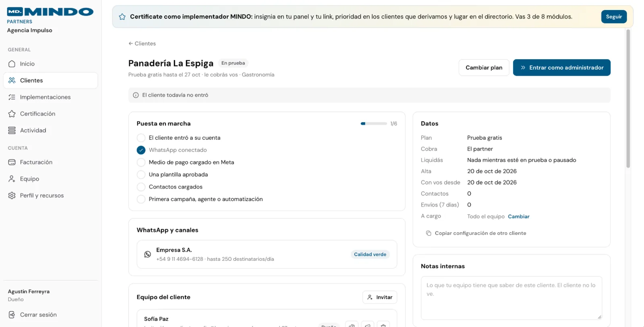The image size is (644, 327).
Task: Open Implementaciones via its checklist icon
Action: coord(12,97)
